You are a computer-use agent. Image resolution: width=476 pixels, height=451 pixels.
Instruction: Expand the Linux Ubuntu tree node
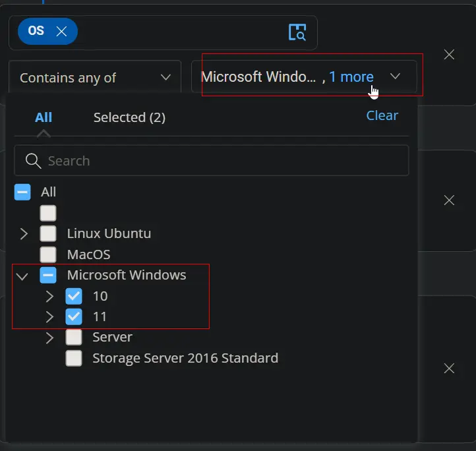point(24,233)
